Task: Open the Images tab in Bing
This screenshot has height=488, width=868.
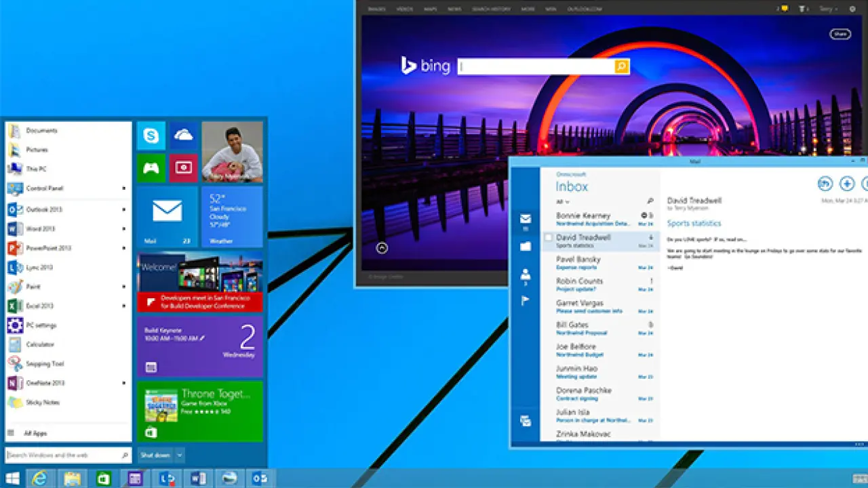Action: 376,9
